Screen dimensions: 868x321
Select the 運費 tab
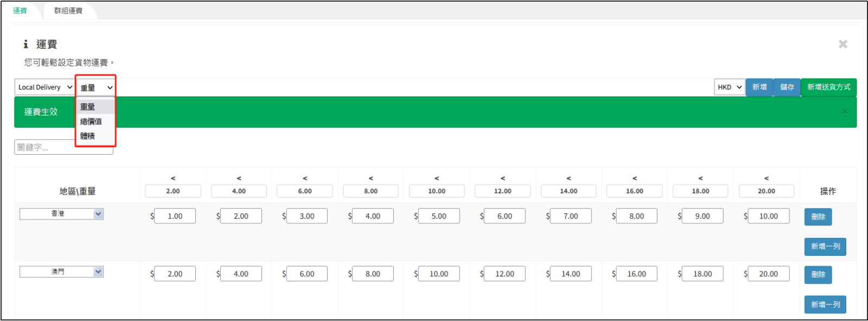pyautogui.click(x=20, y=11)
